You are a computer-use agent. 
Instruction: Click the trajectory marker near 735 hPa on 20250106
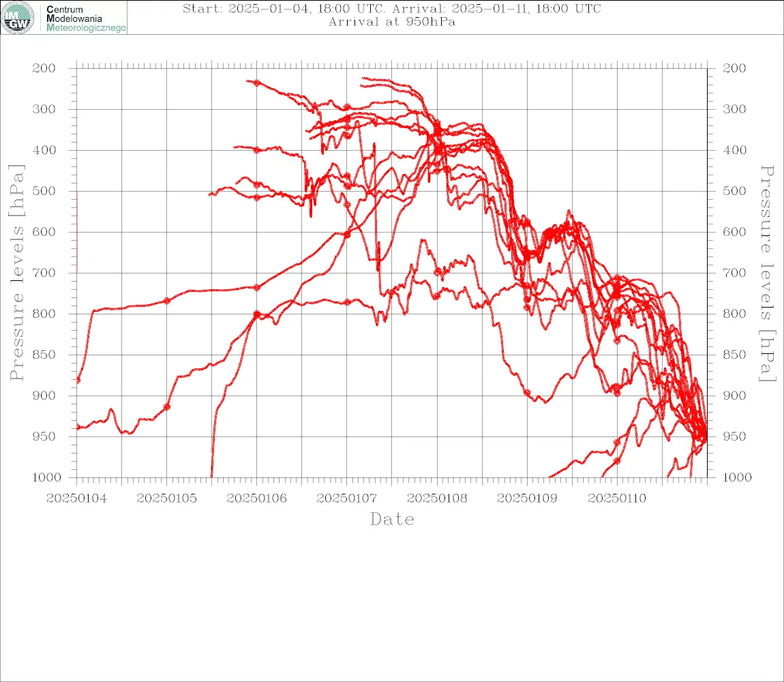tap(257, 288)
